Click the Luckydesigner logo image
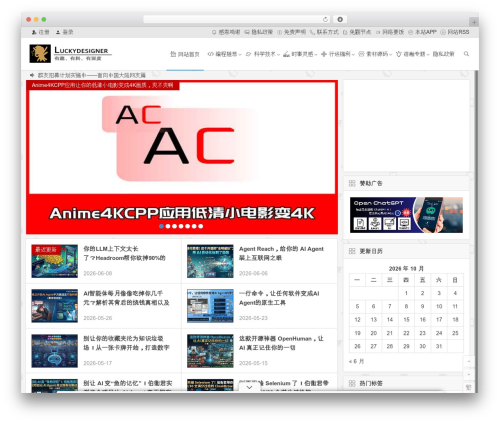Viewport: 500px width, 423px height. [x=40, y=53]
